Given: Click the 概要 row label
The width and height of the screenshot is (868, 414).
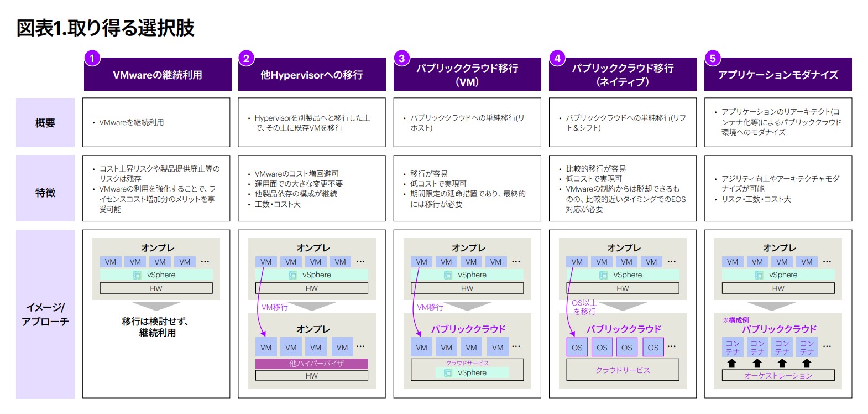Looking at the screenshot, I should pyautogui.click(x=45, y=123).
